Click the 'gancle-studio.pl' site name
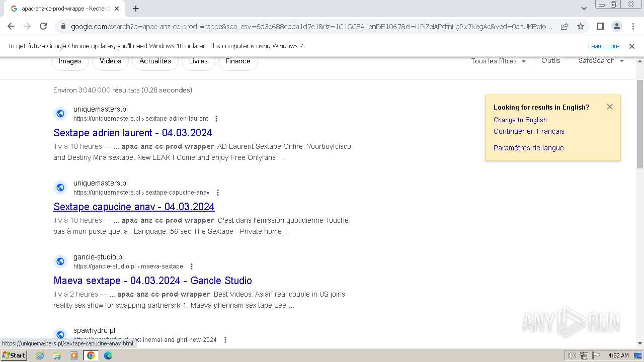 99,257
